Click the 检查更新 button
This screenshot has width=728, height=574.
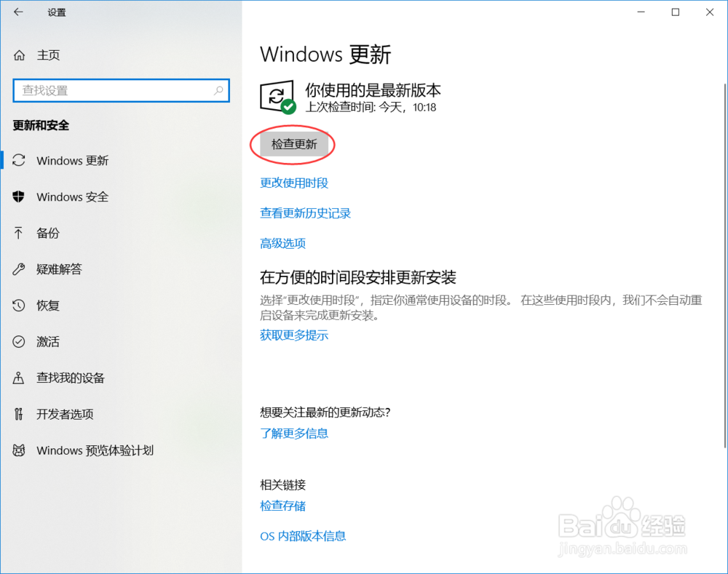tap(294, 144)
